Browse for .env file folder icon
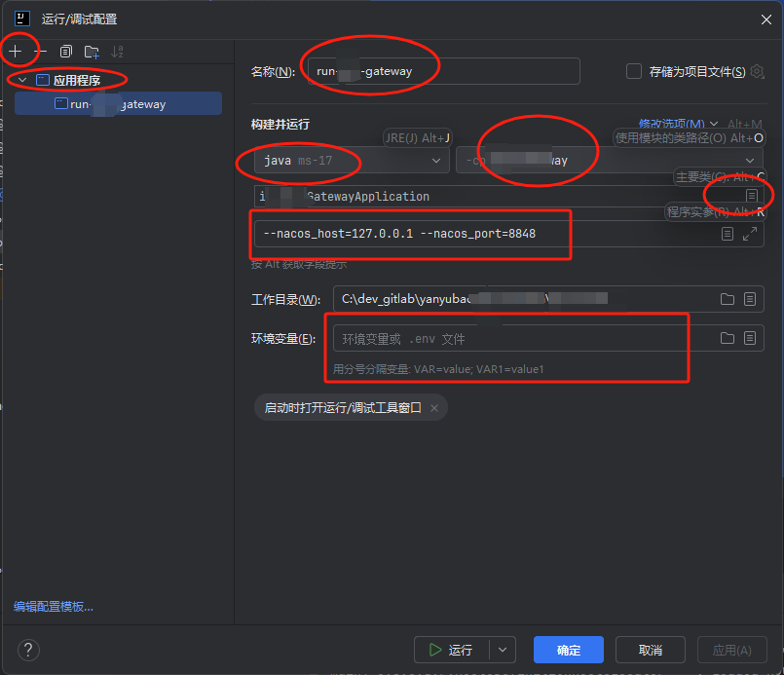784x675 pixels. pyautogui.click(x=728, y=339)
